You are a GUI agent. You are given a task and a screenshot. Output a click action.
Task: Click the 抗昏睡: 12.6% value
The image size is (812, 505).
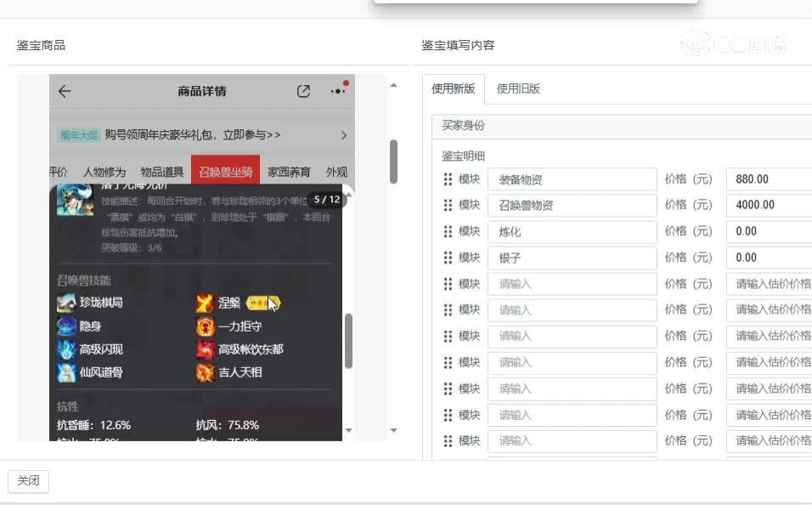click(x=93, y=425)
